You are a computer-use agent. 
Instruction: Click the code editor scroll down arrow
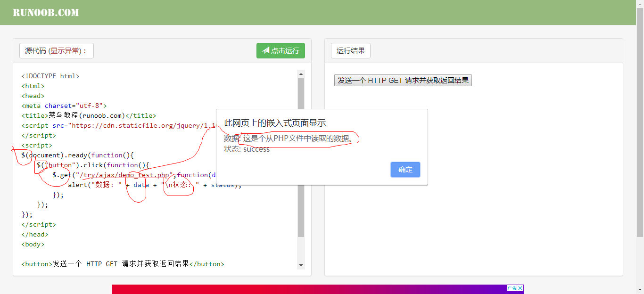(x=301, y=266)
